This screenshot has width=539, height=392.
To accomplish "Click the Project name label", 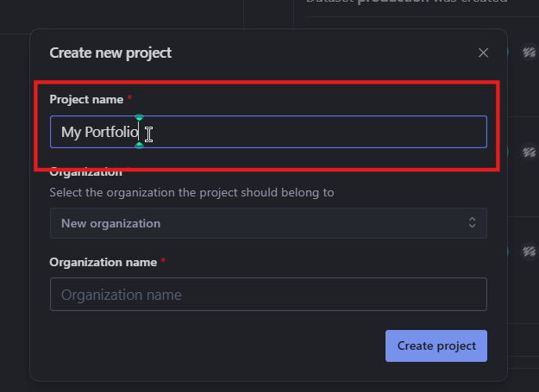I will 86,100.
